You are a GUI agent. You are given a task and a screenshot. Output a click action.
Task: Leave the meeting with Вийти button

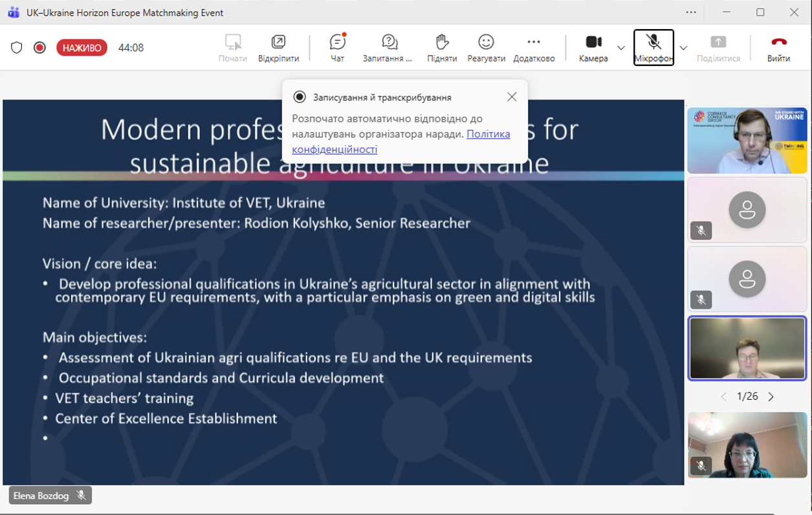pyautogui.click(x=778, y=48)
